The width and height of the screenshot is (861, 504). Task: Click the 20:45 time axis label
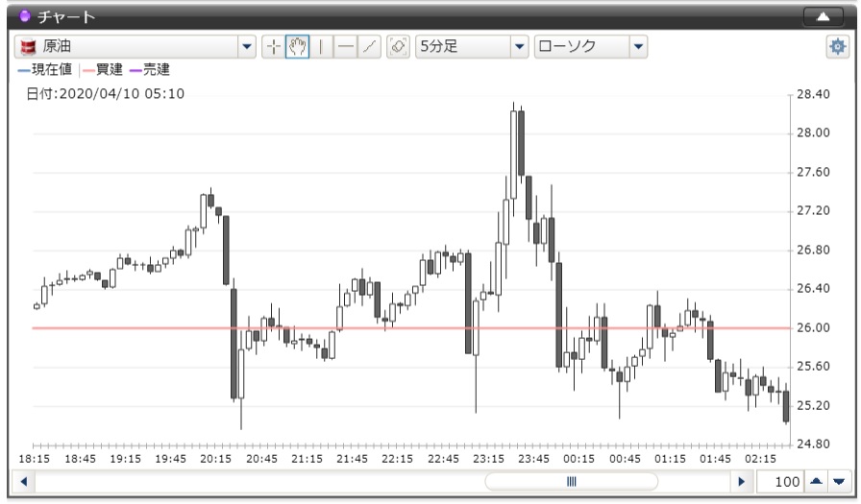pos(261,459)
